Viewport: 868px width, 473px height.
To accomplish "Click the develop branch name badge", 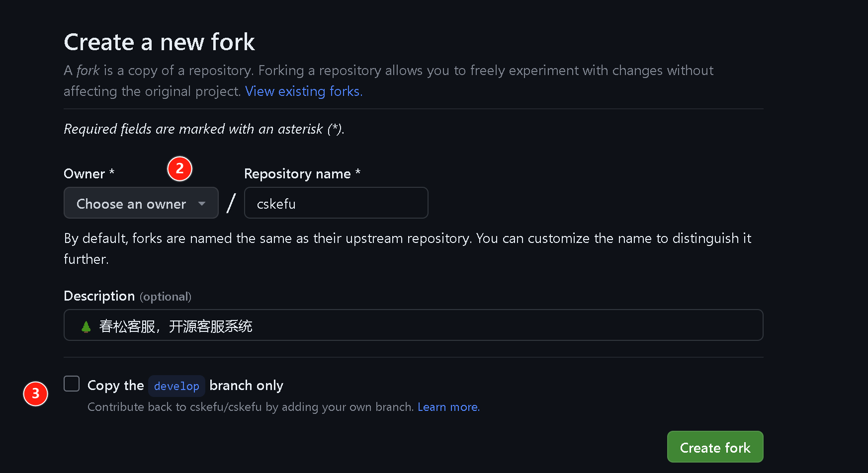I will click(x=176, y=386).
